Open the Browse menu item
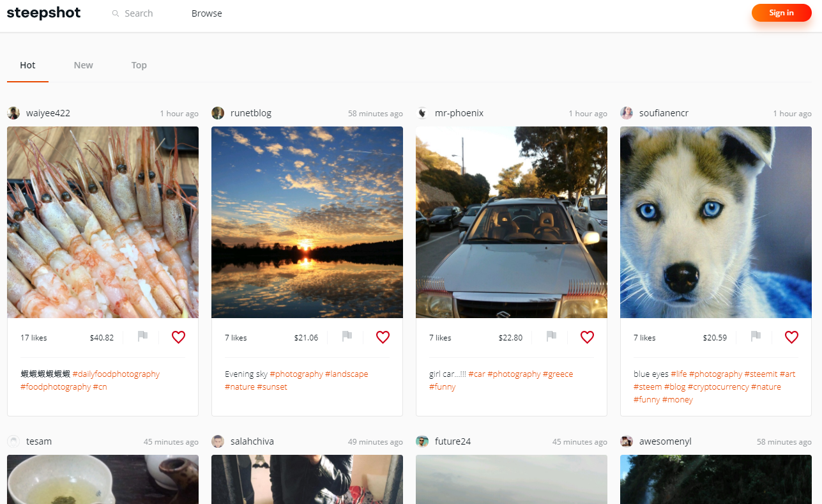822x504 pixels. pos(207,13)
